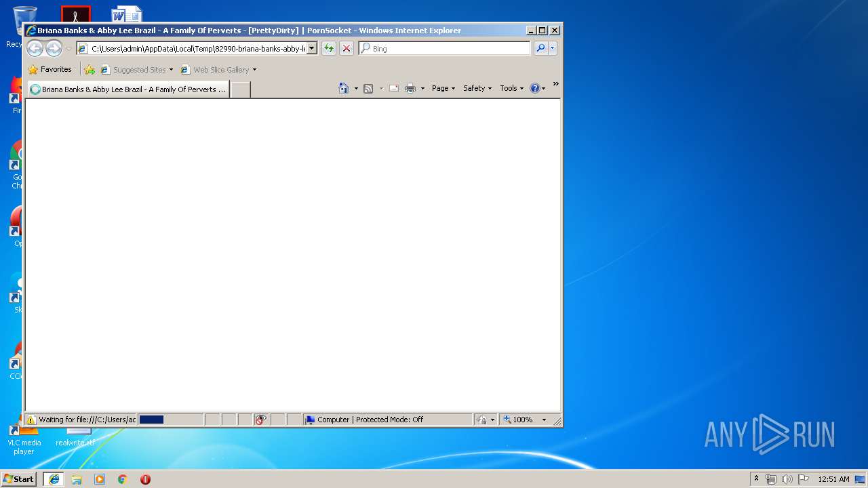The image size is (868, 488).
Task: Click the Read Mail envelope icon
Action: (393, 88)
